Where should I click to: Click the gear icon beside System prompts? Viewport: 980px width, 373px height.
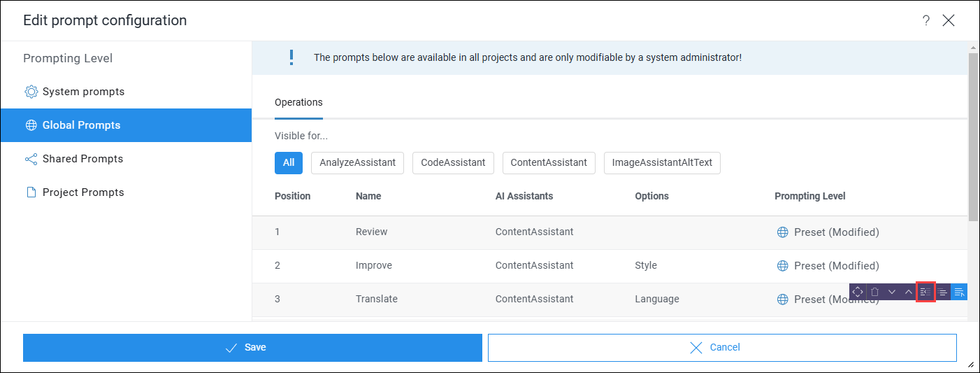coord(31,92)
